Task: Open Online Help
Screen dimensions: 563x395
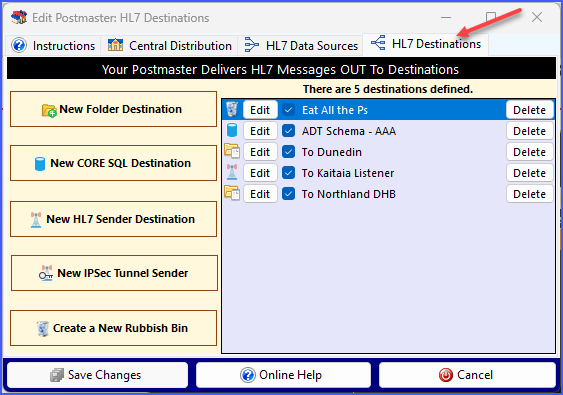Action: click(283, 375)
